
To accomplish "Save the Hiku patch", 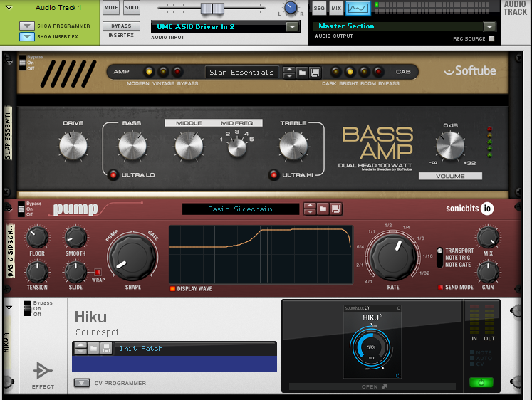I will click(106, 349).
